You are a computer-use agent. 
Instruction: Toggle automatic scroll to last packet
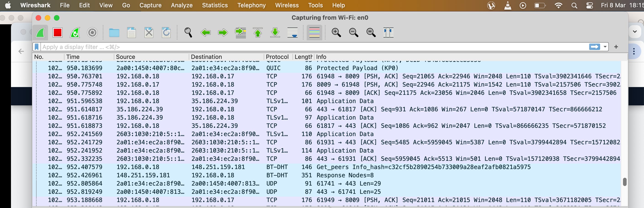pyautogui.click(x=292, y=33)
